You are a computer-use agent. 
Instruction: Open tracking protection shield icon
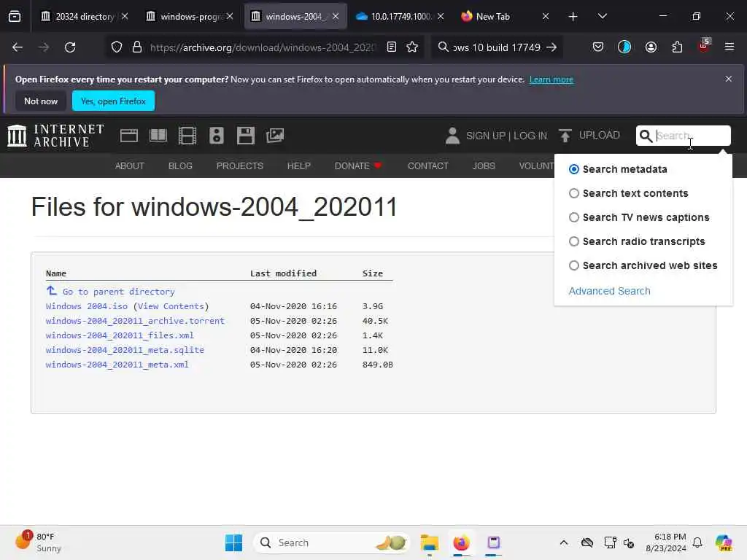click(117, 47)
